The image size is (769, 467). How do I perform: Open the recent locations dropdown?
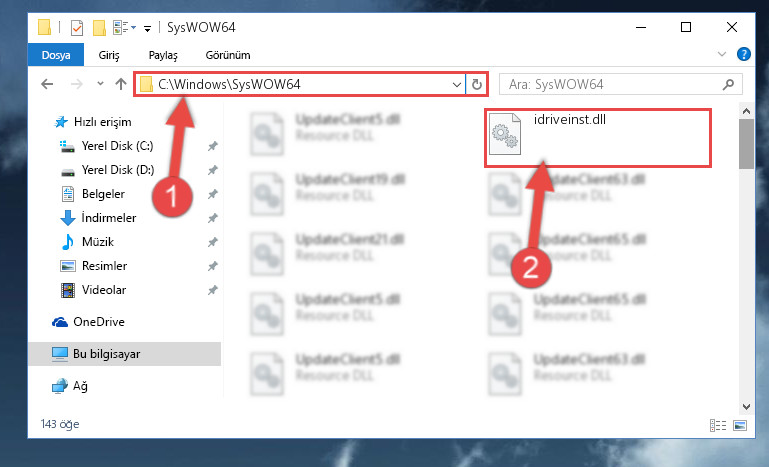click(100, 84)
